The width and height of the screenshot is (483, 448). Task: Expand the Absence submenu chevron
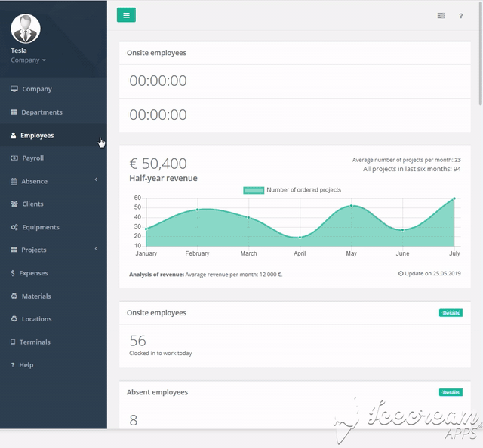(x=96, y=180)
